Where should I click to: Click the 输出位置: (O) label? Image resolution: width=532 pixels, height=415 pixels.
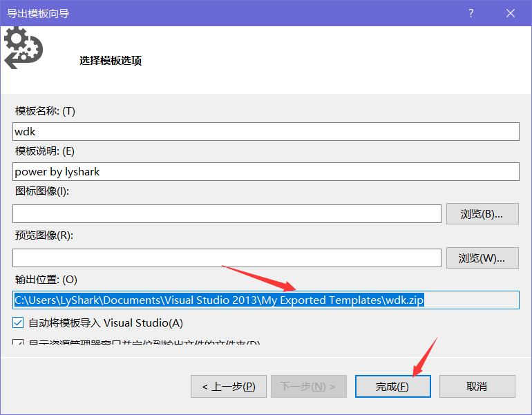tap(46, 280)
